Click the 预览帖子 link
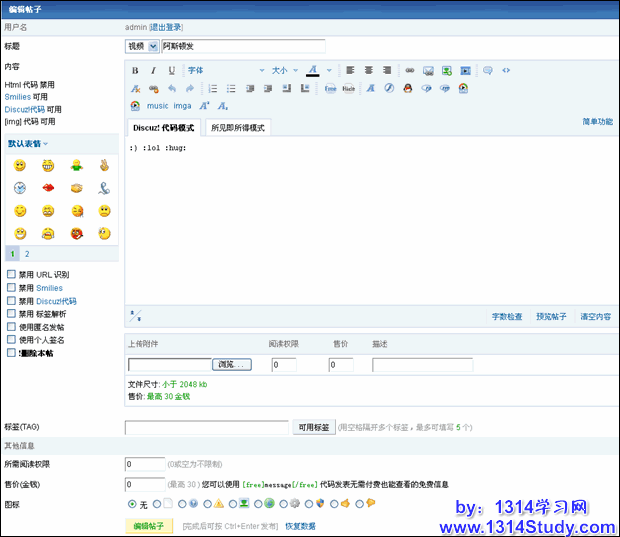This screenshot has height=537, width=620. (x=551, y=316)
